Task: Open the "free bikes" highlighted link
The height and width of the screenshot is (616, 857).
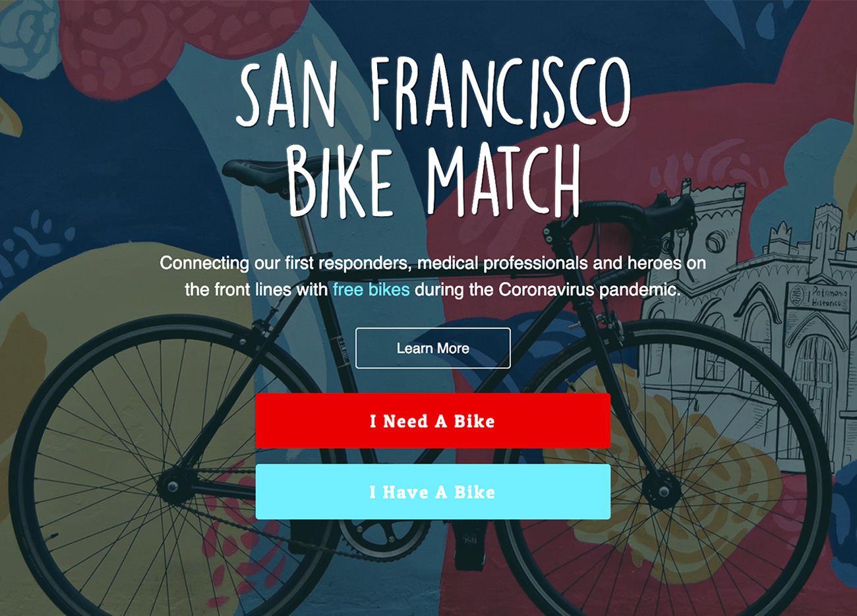Action: click(371, 289)
